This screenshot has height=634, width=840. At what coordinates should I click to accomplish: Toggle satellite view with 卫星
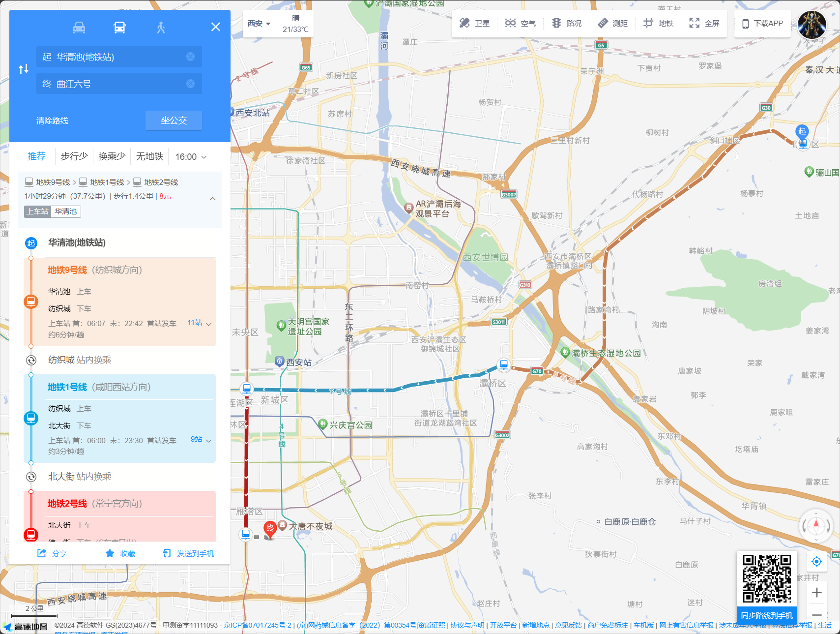474,23
